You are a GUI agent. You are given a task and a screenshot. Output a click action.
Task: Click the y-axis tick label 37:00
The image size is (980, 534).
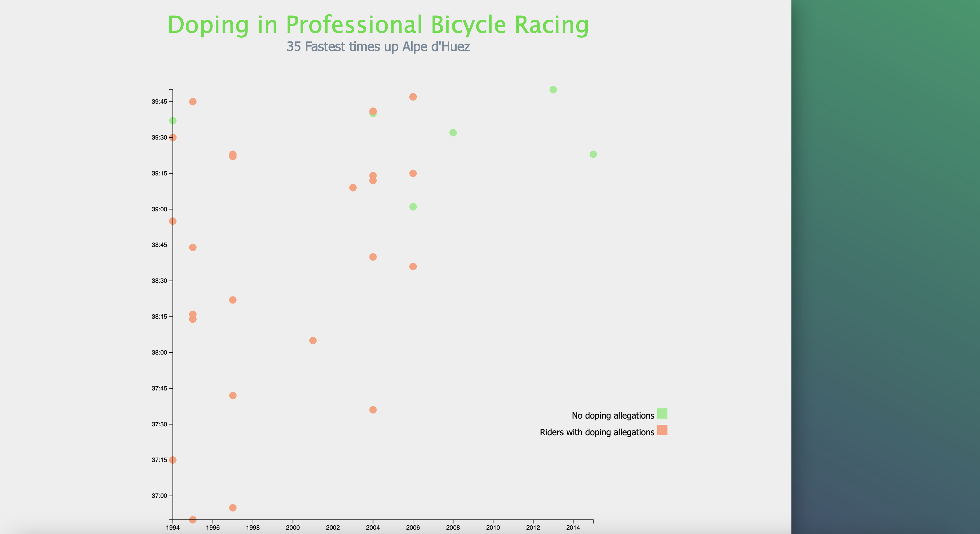[160, 496]
